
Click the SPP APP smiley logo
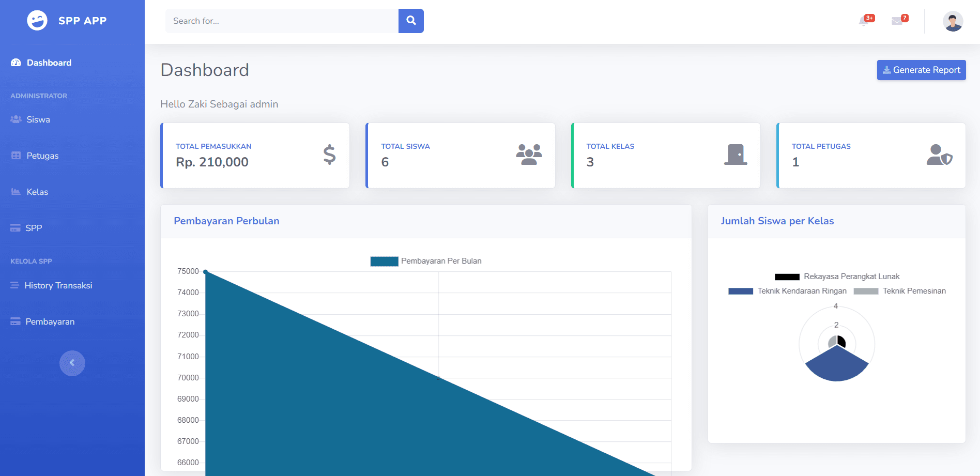click(x=37, y=20)
